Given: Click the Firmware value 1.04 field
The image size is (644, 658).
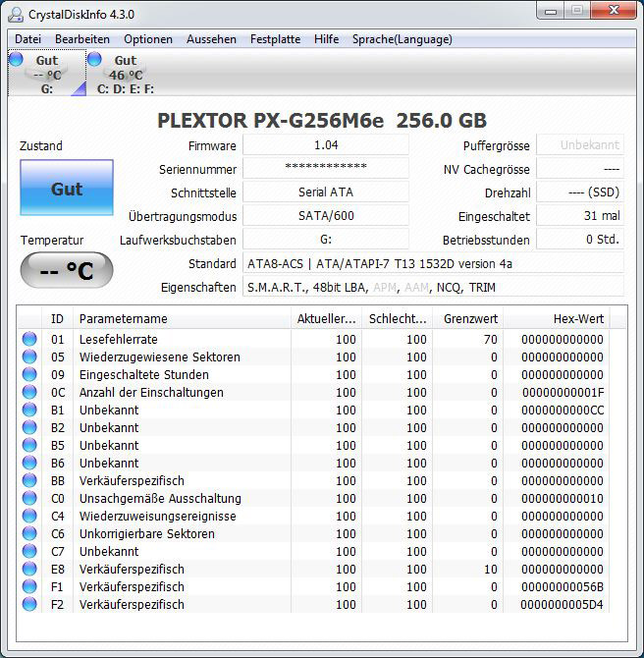Looking at the screenshot, I should 326,145.
